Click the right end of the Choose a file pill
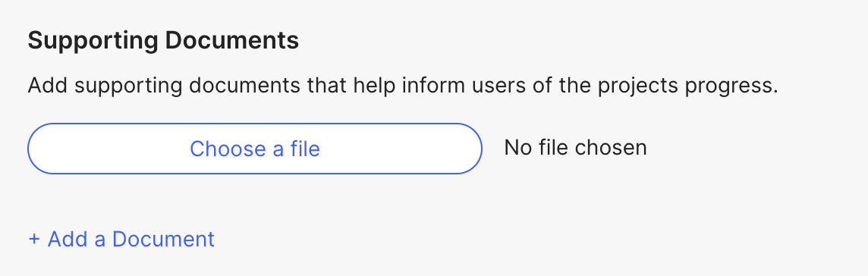 (470, 149)
